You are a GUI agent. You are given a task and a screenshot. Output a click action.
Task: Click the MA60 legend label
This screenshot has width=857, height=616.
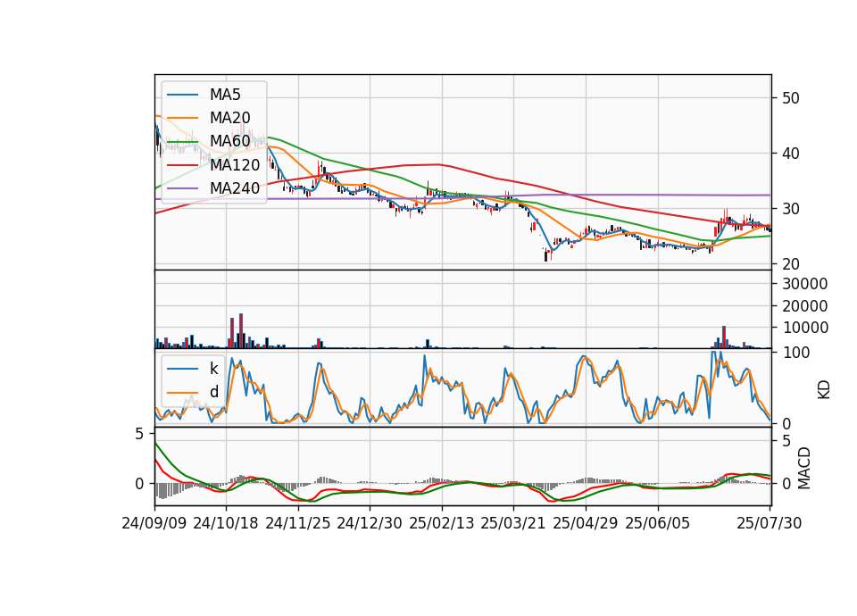pyautogui.click(x=229, y=142)
